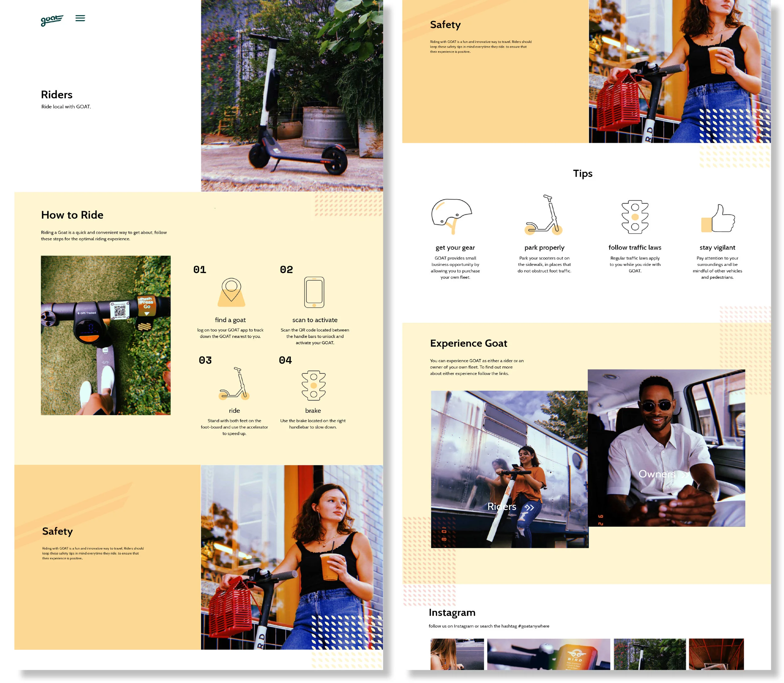Click the hero scooter photo beside Riders

coord(292,95)
